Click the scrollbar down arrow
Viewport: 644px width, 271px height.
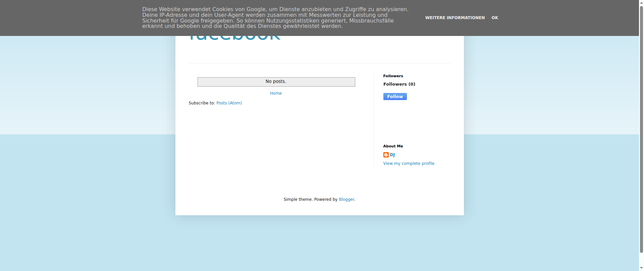pos(641,268)
